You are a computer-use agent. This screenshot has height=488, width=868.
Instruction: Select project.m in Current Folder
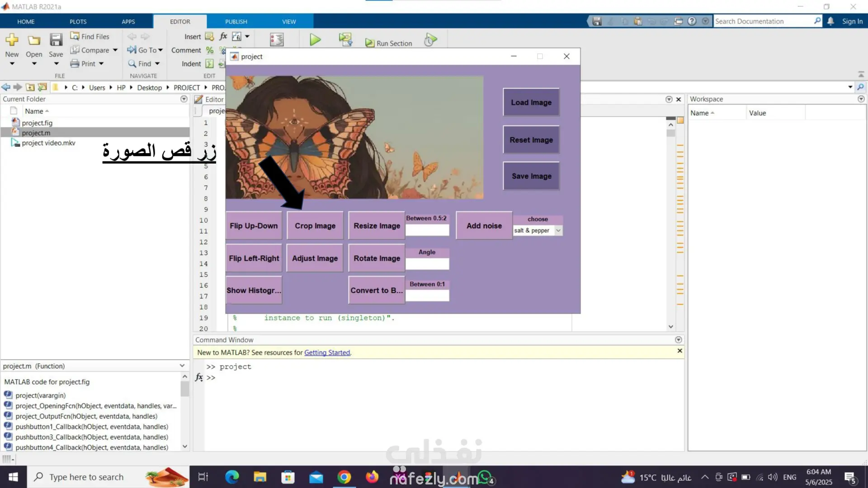(36, 133)
